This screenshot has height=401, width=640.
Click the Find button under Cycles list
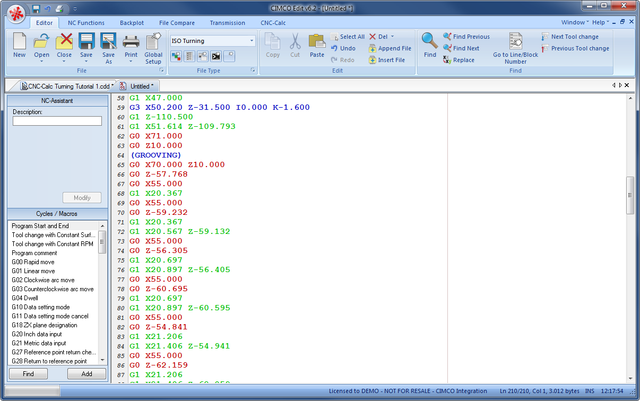coord(29,374)
